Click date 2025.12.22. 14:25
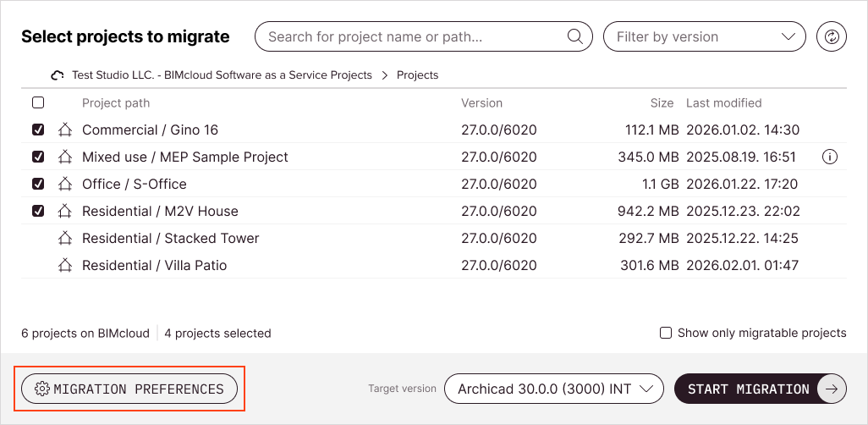This screenshot has width=868, height=425. [x=742, y=239]
